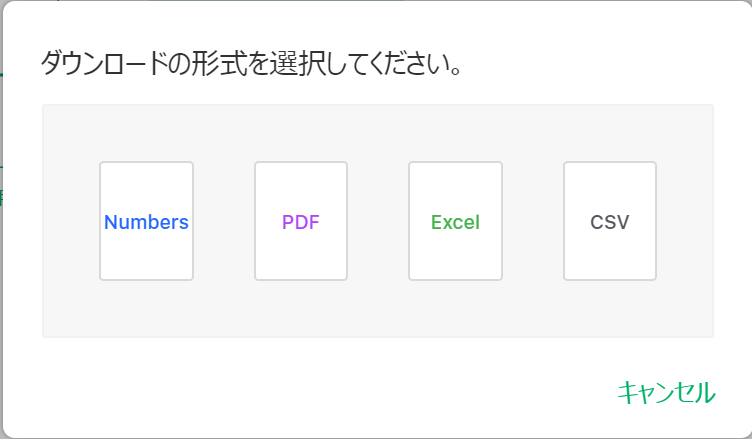Open the Numbers page-shaped icon
752x439 pixels.
[x=146, y=221]
